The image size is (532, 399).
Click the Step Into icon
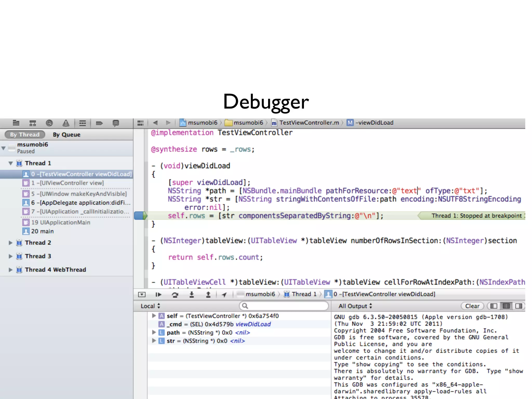point(191,294)
